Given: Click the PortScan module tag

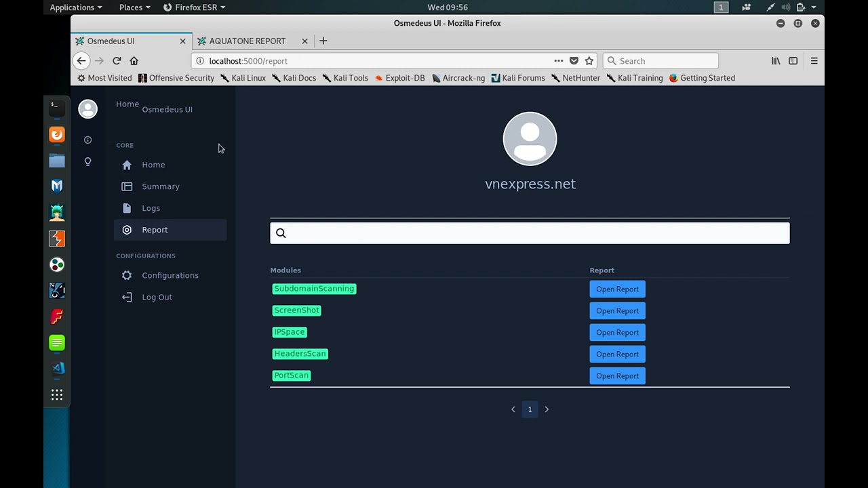Looking at the screenshot, I should 292,375.
